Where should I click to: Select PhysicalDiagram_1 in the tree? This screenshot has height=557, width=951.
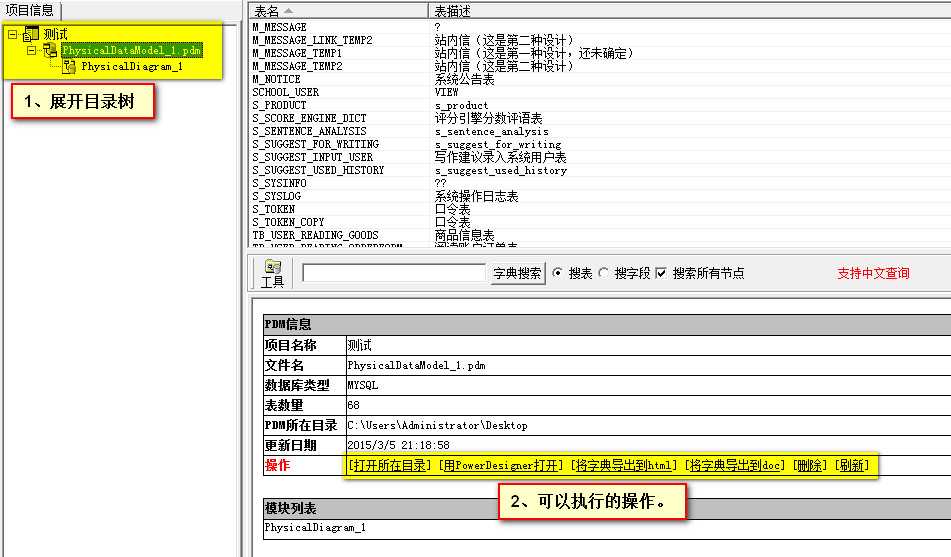[x=132, y=67]
